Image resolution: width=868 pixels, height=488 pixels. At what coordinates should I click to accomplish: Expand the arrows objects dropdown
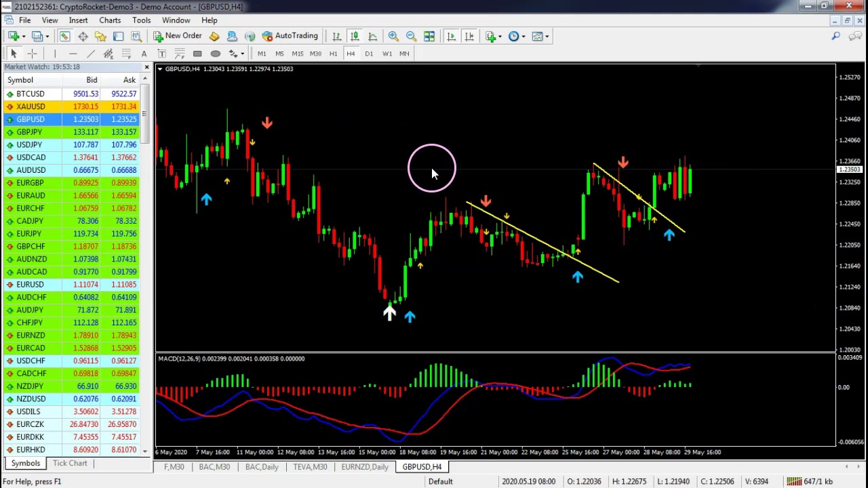pos(242,54)
